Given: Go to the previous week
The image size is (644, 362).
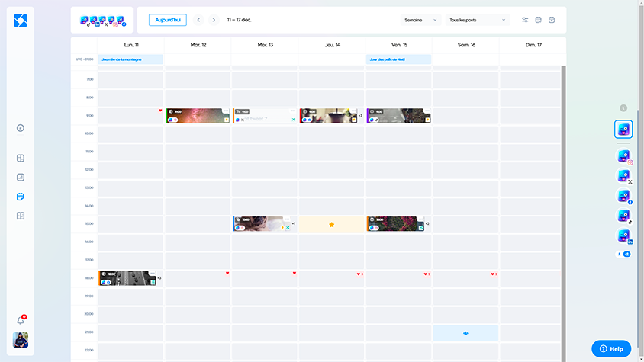Looking at the screenshot, I should [x=199, y=20].
